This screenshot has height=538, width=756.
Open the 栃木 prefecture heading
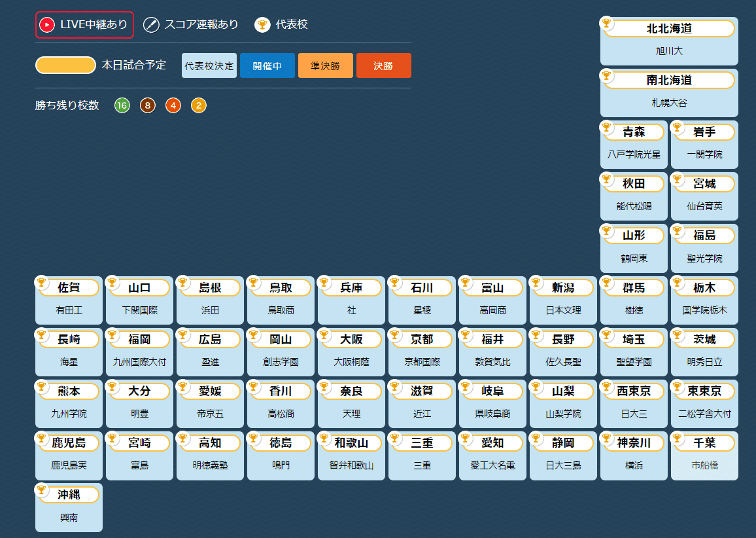pyautogui.click(x=704, y=288)
